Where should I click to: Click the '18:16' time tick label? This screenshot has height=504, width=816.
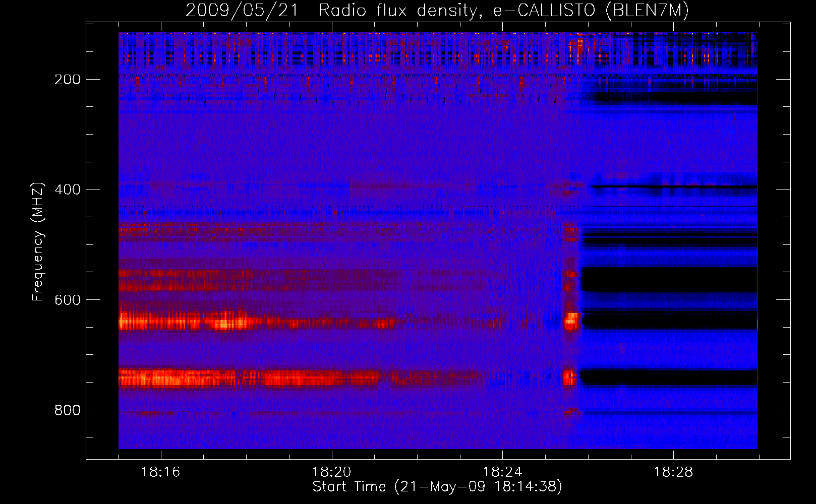coord(160,472)
